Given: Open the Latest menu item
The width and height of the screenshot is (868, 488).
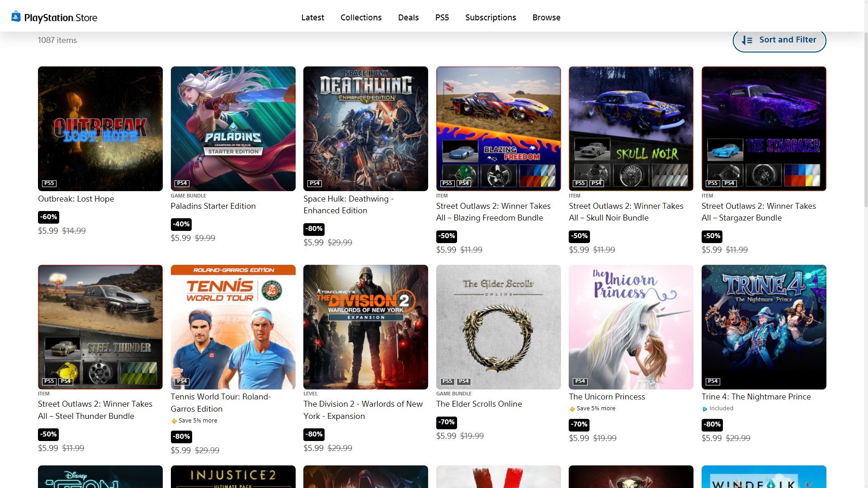Looking at the screenshot, I should 312,18.
